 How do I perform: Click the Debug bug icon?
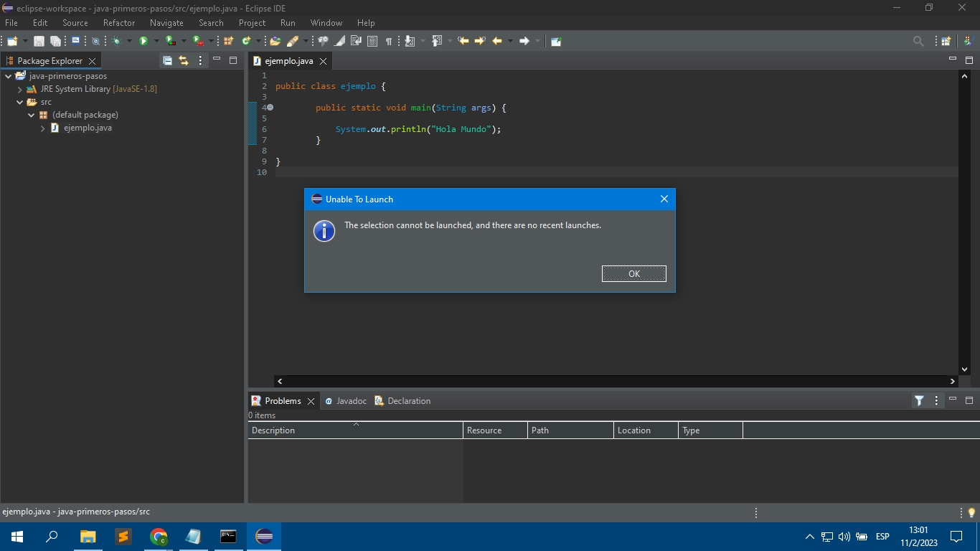click(x=116, y=41)
